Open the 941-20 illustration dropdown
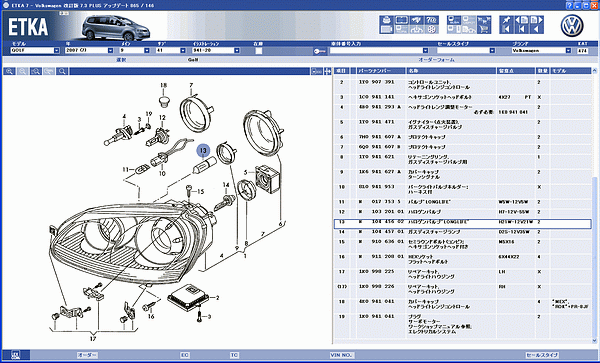Screen dimensions: 600x363 coord(216,50)
